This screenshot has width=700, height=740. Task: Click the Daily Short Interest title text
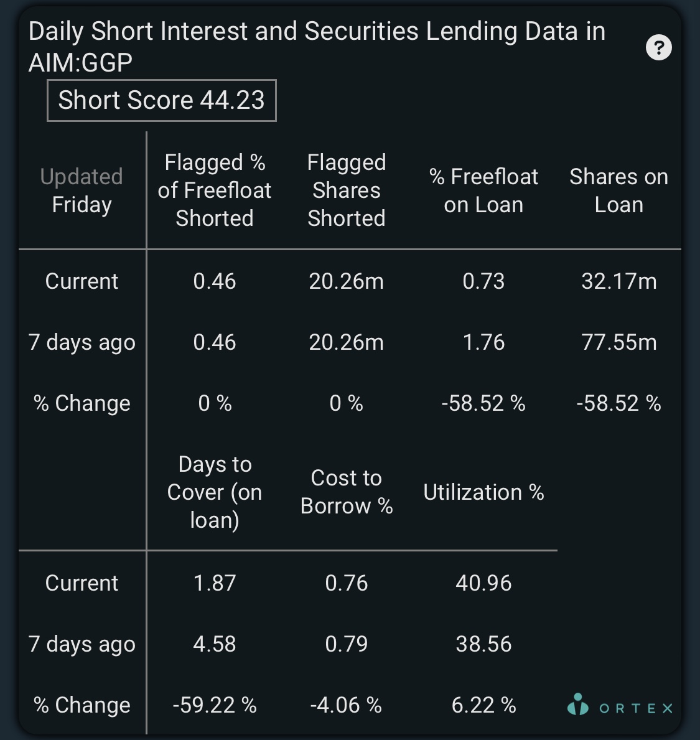[317, 47]
